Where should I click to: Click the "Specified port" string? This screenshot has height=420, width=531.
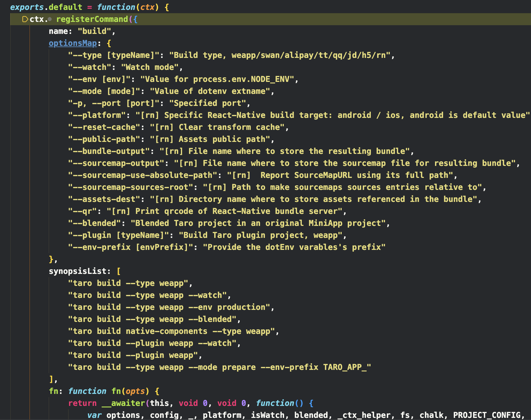pos(208,103)
